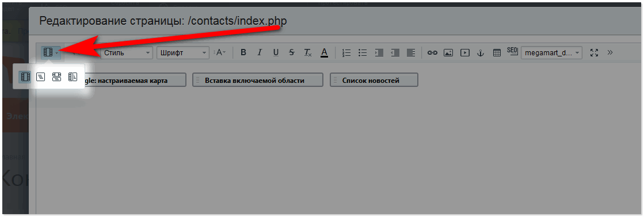
Task: Click the dialog title Редактирование страницы
Action: 163,21
